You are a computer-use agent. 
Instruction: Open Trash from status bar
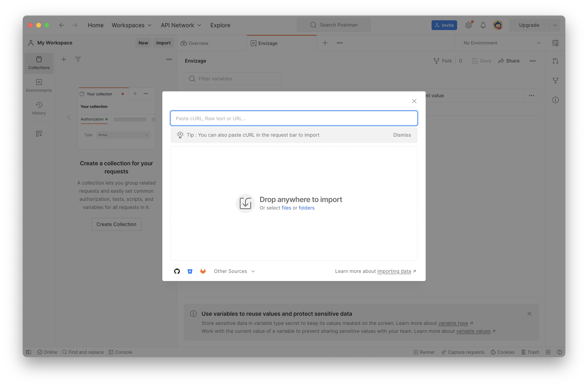[x=530, y=352]
